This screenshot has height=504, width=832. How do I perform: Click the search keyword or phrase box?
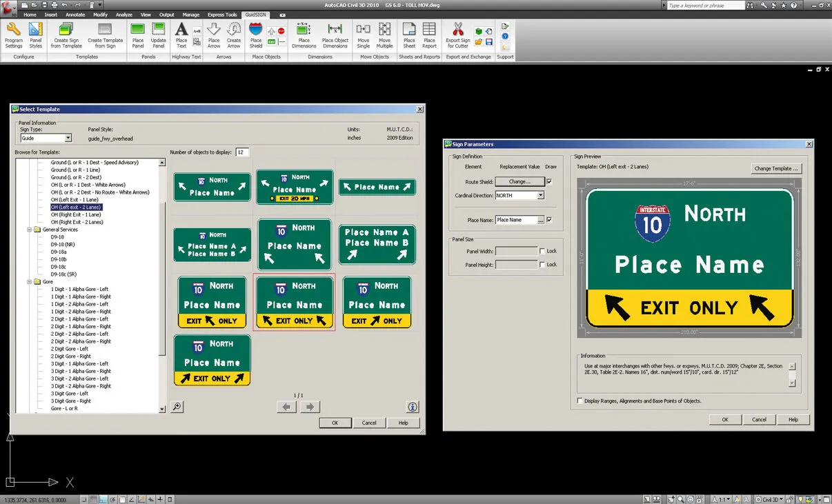706,6
